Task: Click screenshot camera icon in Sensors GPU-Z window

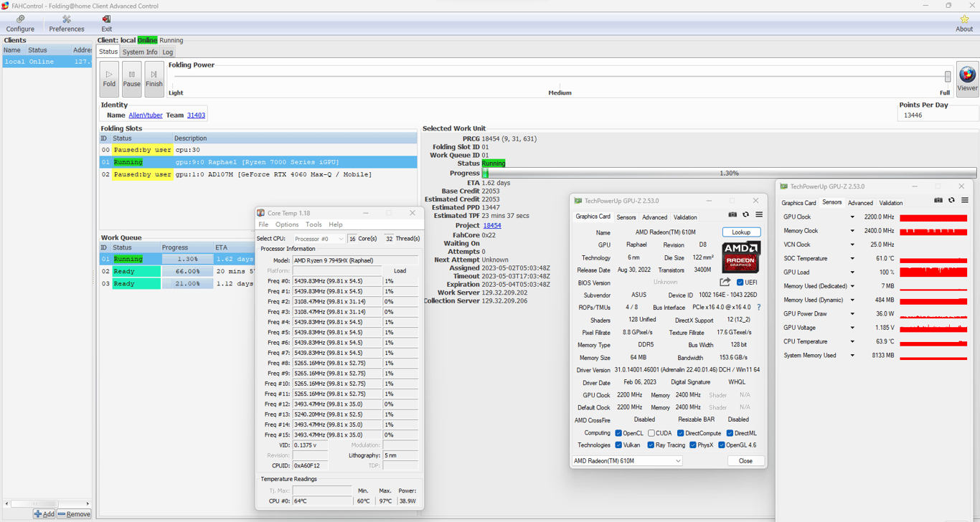Action: 938,200
